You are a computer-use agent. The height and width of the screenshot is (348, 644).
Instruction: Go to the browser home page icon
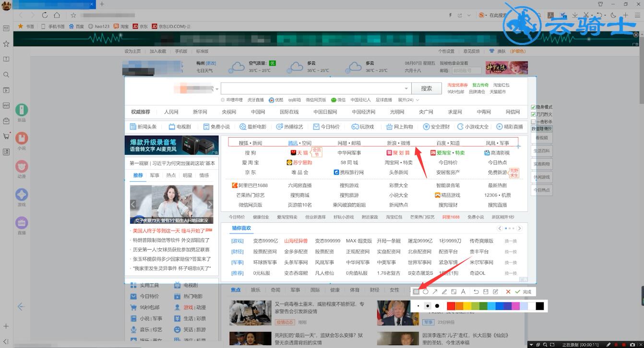point(57,15)
